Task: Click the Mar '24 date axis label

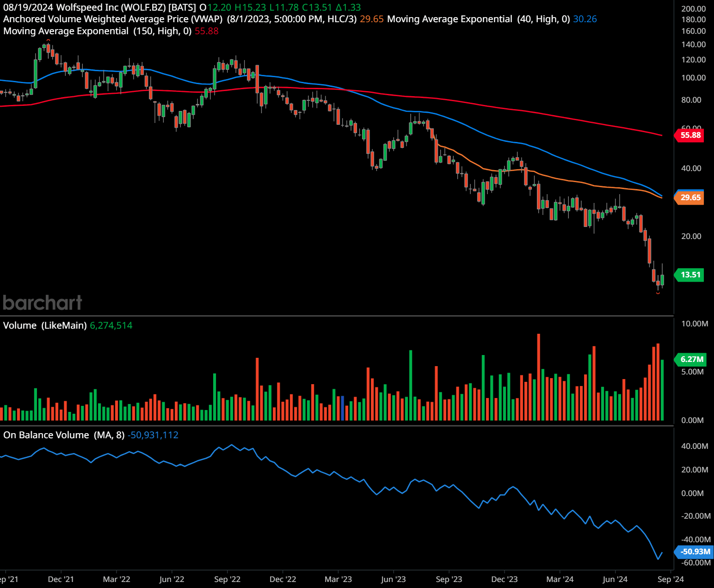Action: pos(560,579)
